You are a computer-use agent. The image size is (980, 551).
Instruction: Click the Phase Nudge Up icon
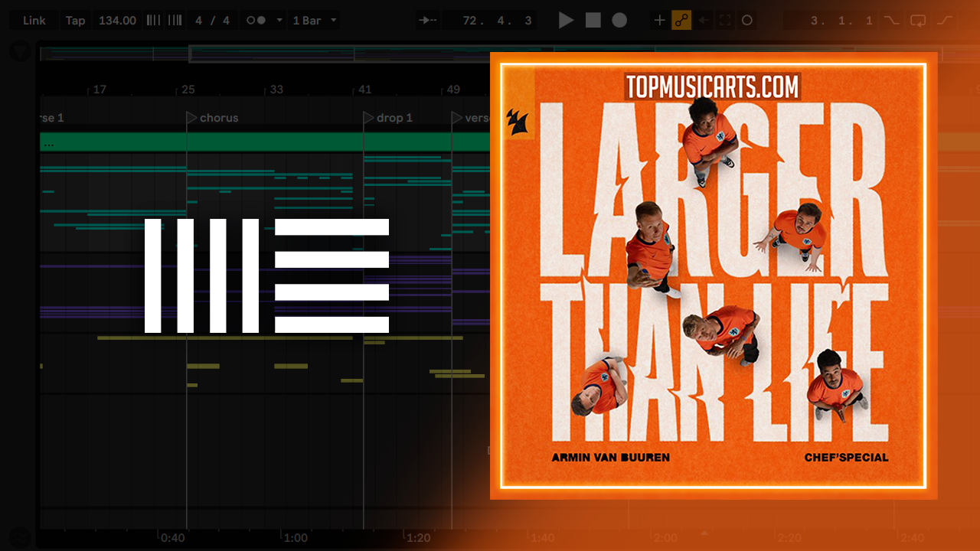tap(175, 21)
